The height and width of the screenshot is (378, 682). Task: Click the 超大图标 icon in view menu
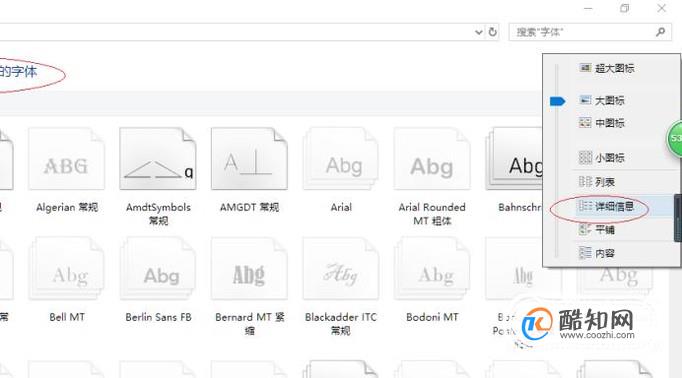[x=585, y=67]
